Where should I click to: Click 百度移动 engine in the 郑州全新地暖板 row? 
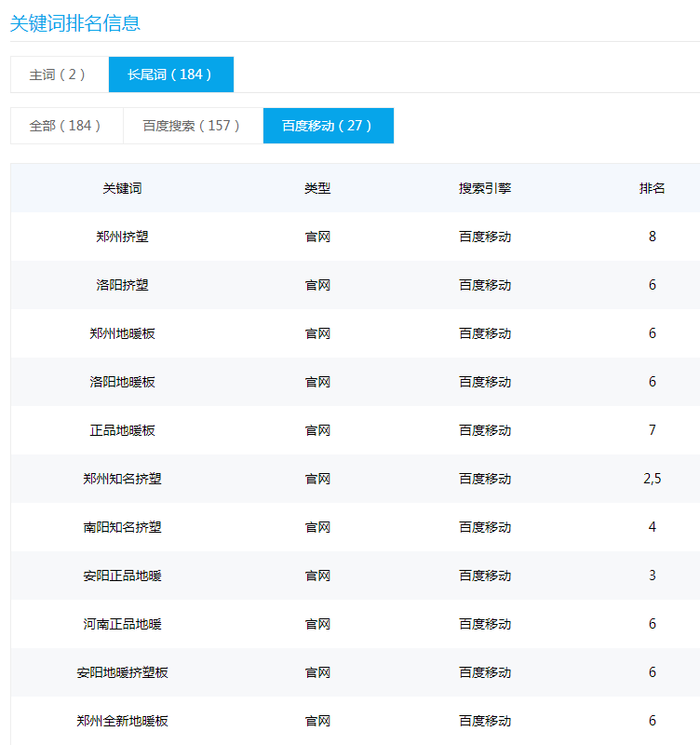(x=485, y=721)
